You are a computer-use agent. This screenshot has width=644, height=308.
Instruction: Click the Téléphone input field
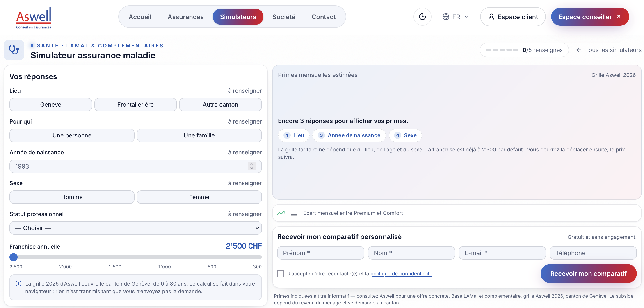(593, 253)
